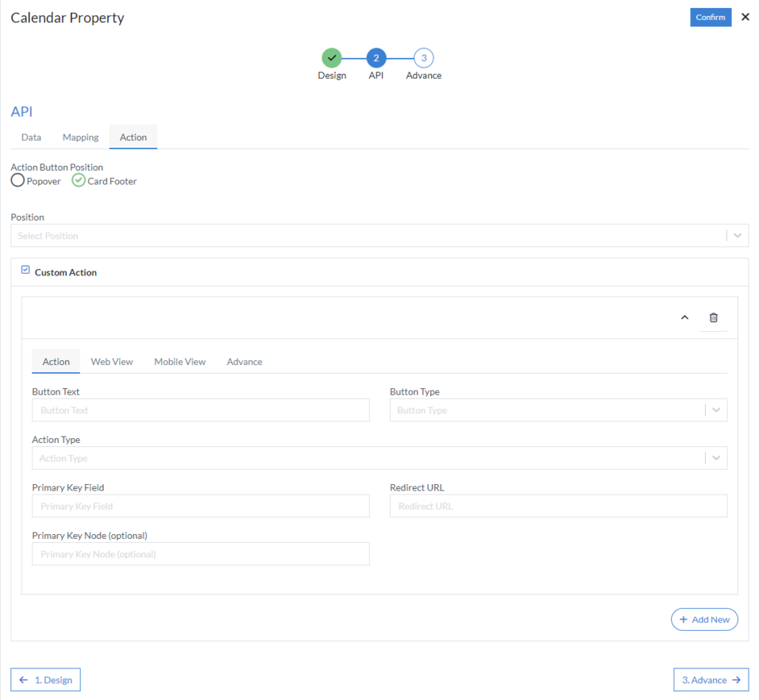Select the Popover radio button
This screenshot has width=759, height=700.
(x=17, y=180)
